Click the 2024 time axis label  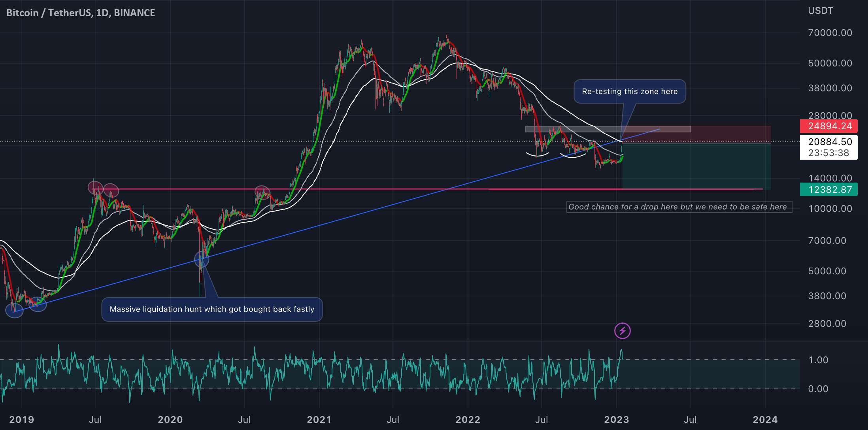pos(765,419)
